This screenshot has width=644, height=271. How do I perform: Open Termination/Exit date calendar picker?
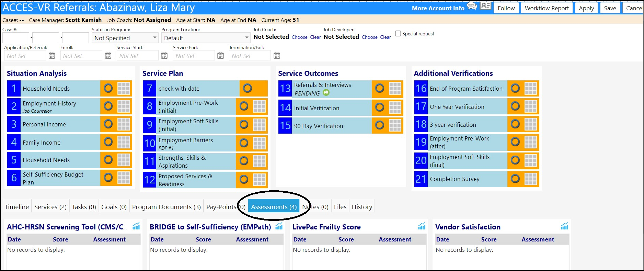click(277, 56)
